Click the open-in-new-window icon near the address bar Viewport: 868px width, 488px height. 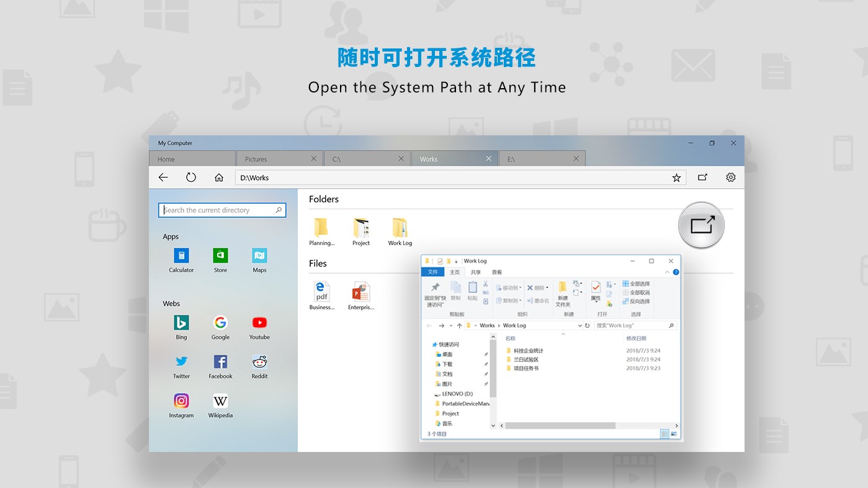702,177
